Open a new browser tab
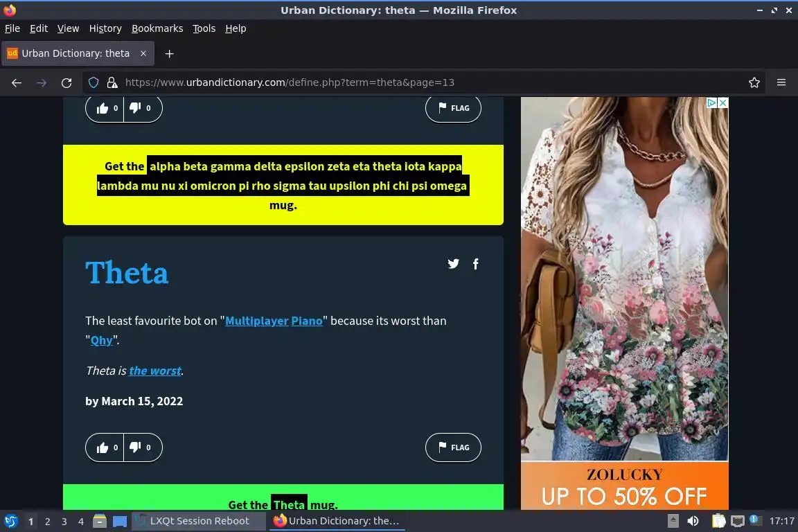The image size is (798, 532). 170,53
